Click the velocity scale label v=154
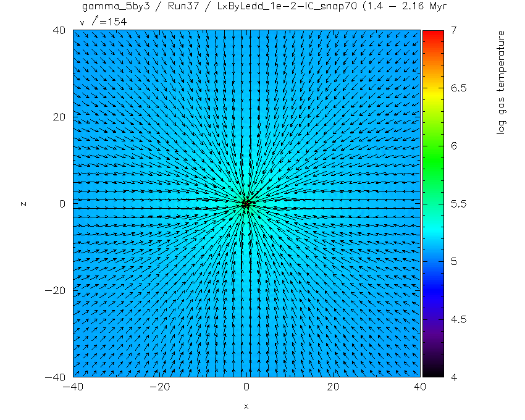Image resolution: width=525 pixels, height=420 pixels. coord(103,22)
